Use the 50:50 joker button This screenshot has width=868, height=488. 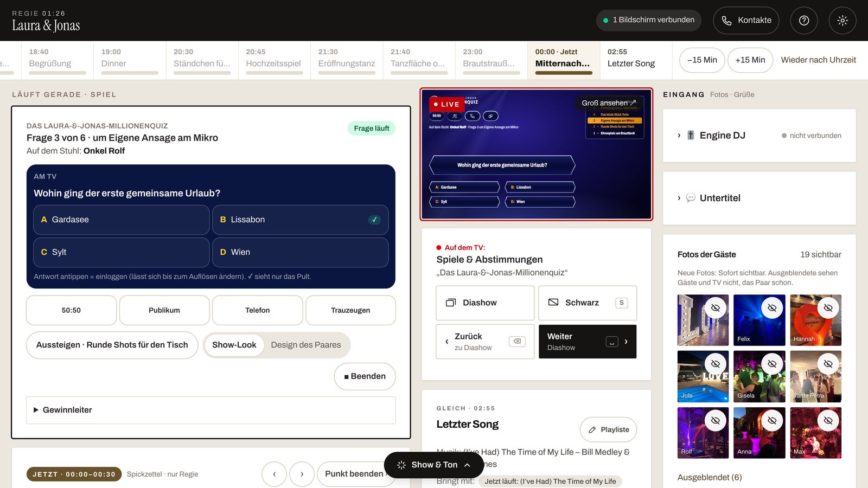pos(71,310)
